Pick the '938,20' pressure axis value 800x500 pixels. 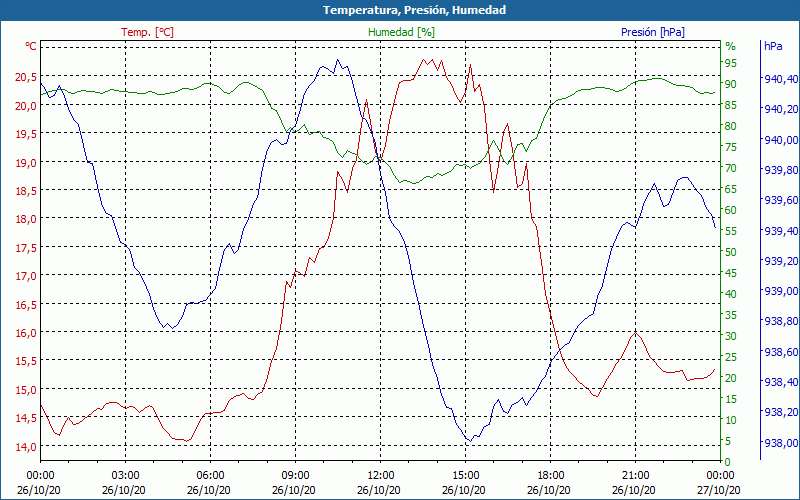[780, 412]
